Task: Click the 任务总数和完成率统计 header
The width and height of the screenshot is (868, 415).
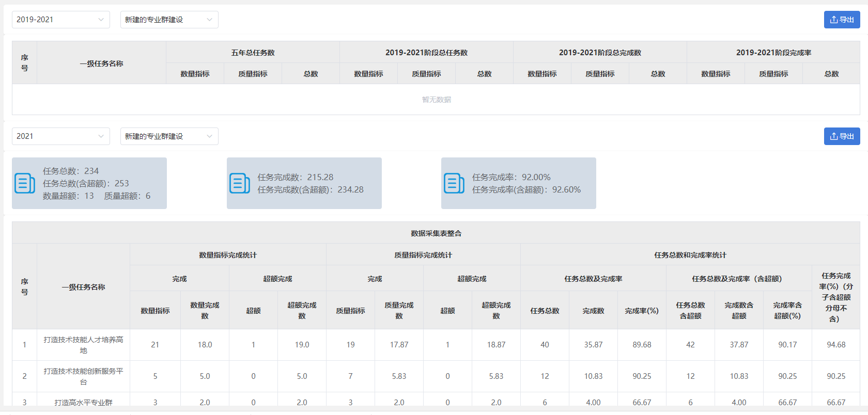Action: pyautogui.click(x=690, y=255)
